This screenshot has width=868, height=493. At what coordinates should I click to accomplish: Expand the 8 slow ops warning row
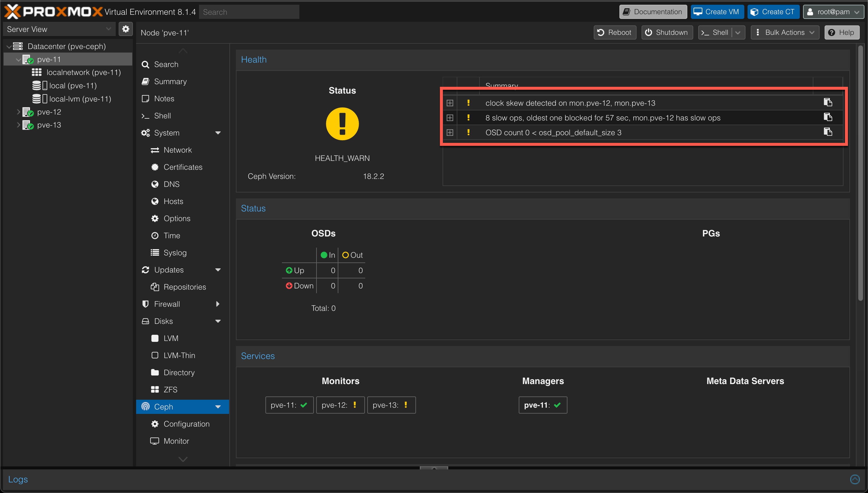point(450,117)
